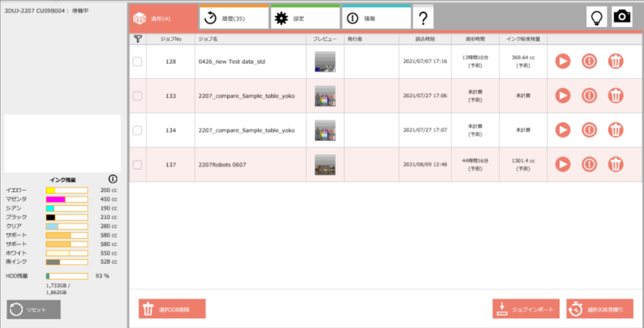644x328 pixels.
Task: Click the magenta ink level bar
Action: [x=67, y=199]
